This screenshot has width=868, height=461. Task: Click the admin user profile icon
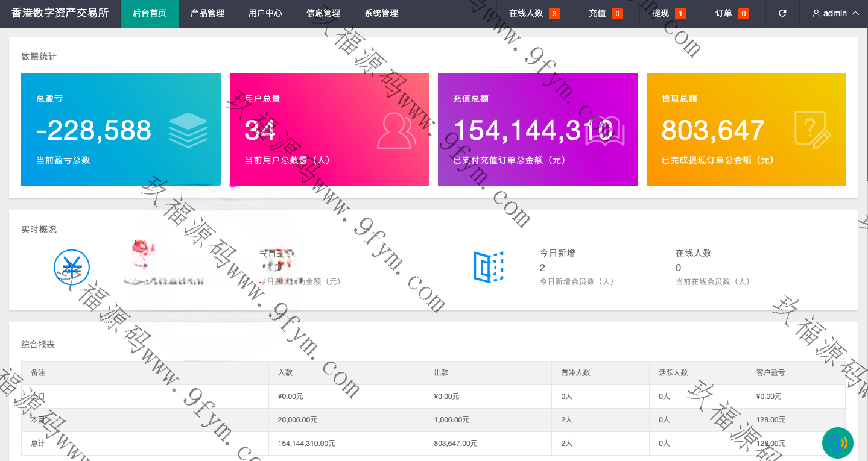[817, 13]
